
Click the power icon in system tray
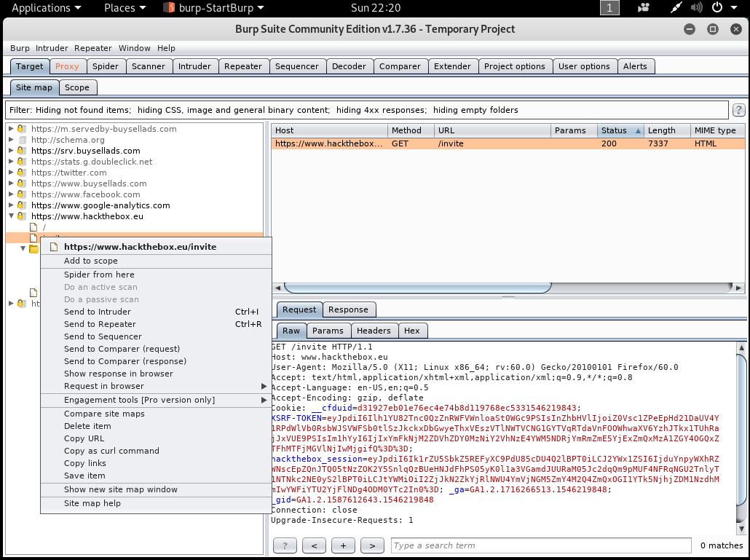[x=717, y=8]
